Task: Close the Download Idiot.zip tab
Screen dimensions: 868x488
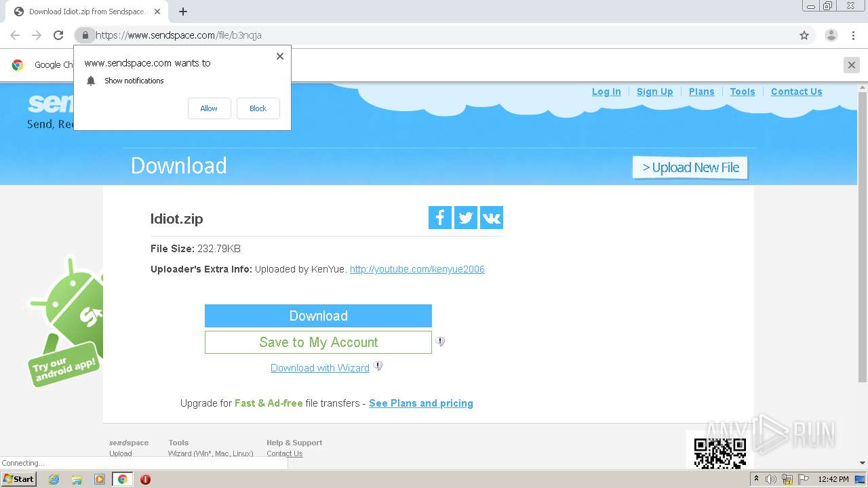Action: (x=157, y=12)
